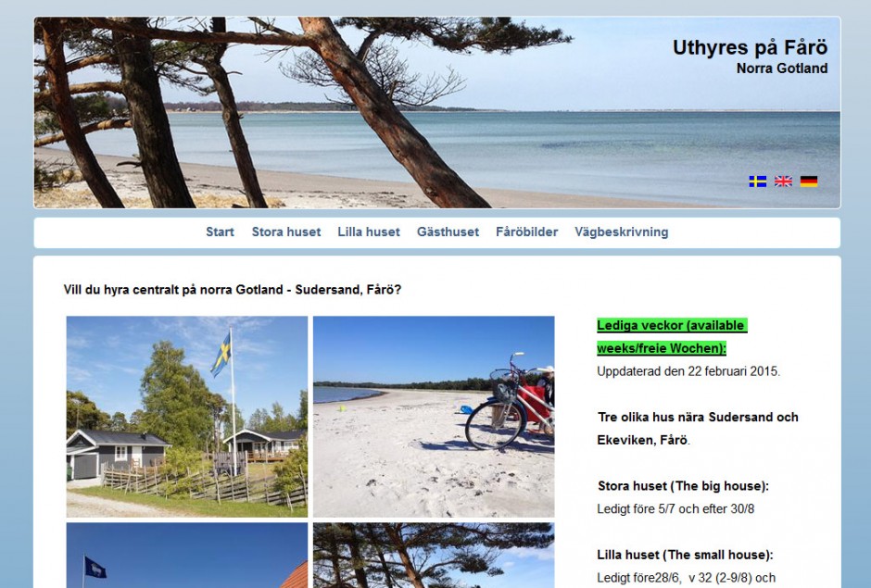The image size is (871, 588).
Task: Click the Norra Gotland subtitle
Action: 782,69
